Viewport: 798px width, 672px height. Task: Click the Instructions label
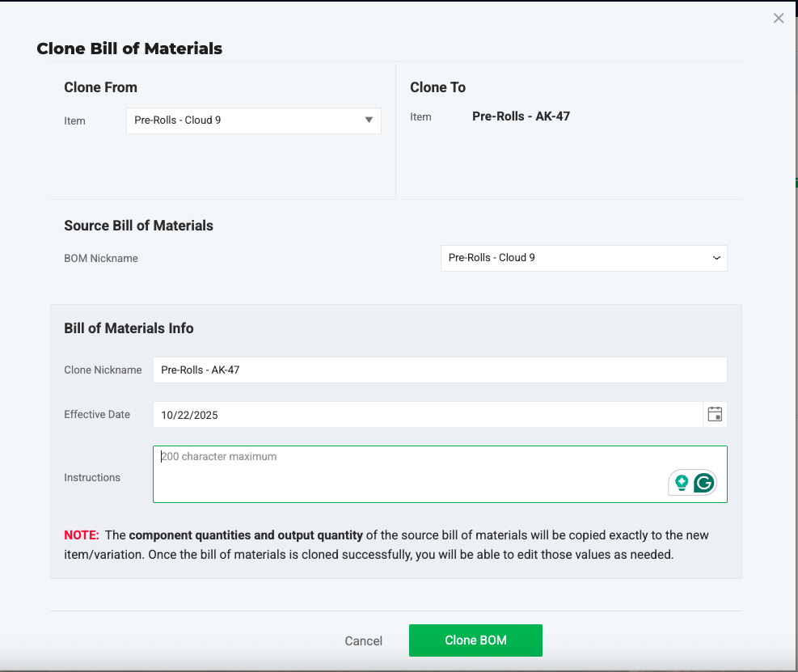[92, 478]
